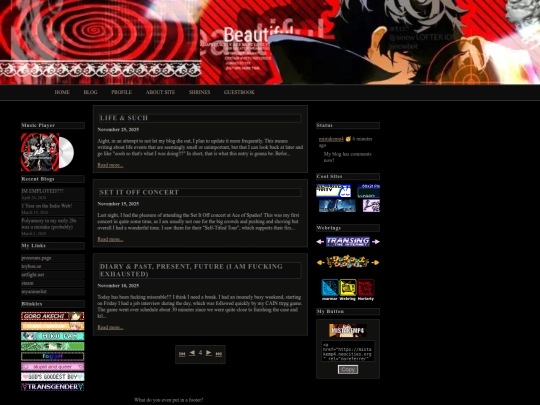Click the black blinkie with blue text
This screenshot has height=405, width=540.
pyautogui.click(x=53, y=356)
